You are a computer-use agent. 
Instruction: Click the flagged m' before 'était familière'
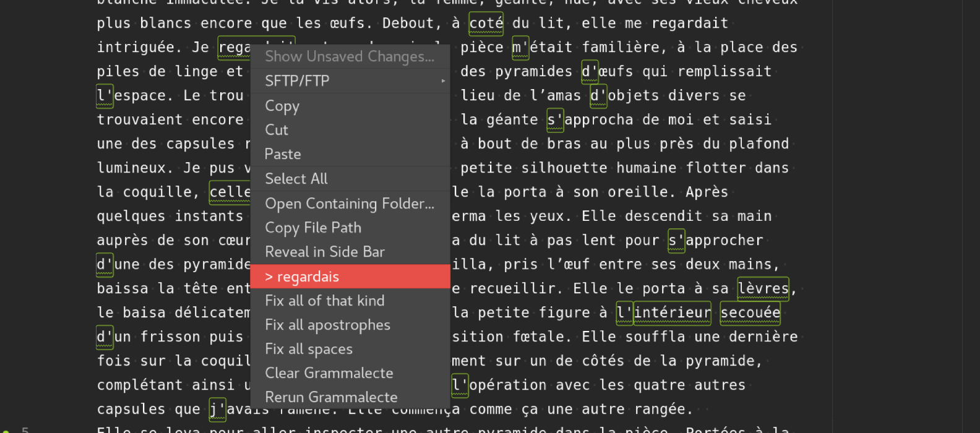(x=520, y=48)
